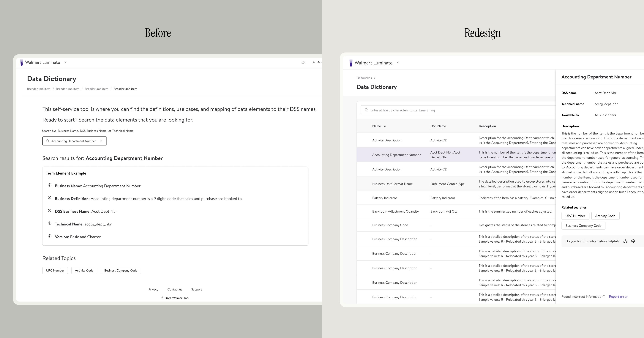Click the Business Name search-by link
This screenshot has height=338, width=644.
(x=68, y=131)
